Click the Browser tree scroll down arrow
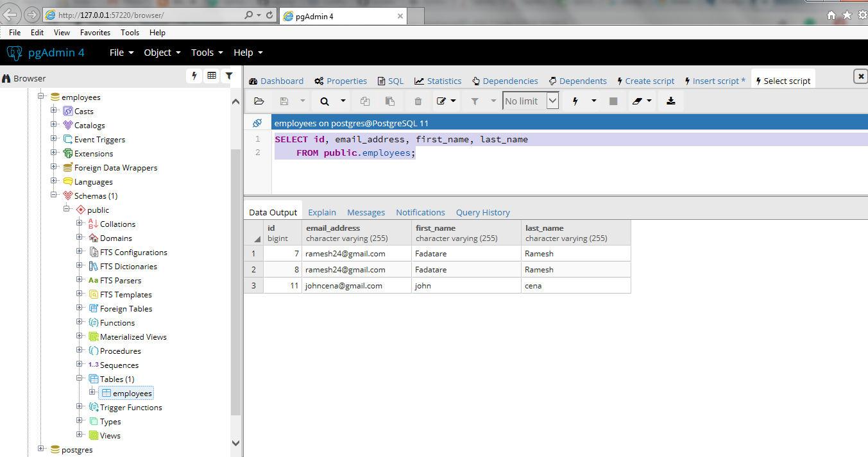This screenshot has height=457, width=868. click(x=235, y=442)
